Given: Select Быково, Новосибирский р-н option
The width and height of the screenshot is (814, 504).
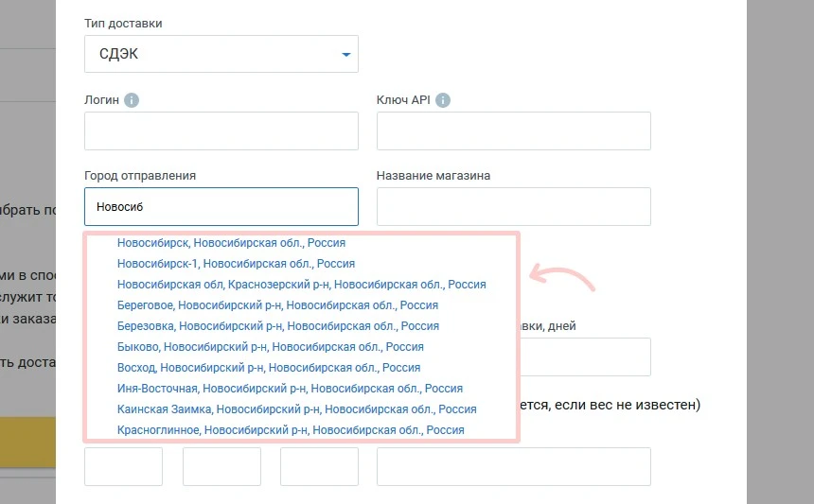Looking at the screenshot, I should coord(270,347).
